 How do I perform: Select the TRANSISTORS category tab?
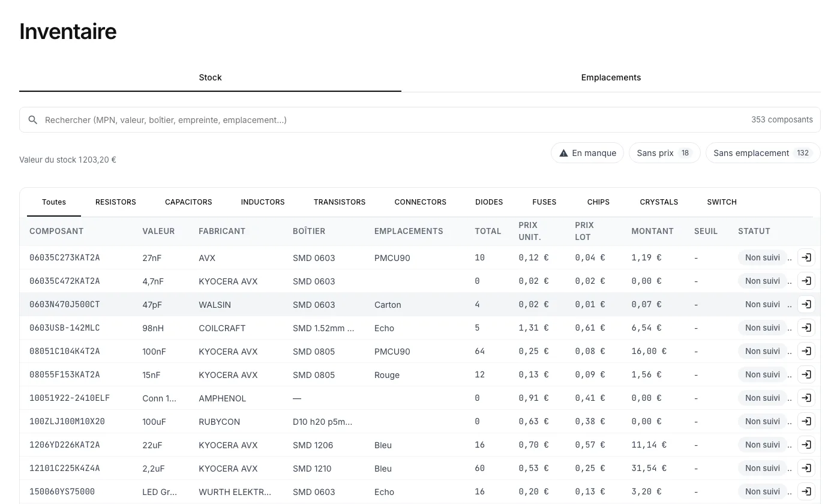coord(340,202)
